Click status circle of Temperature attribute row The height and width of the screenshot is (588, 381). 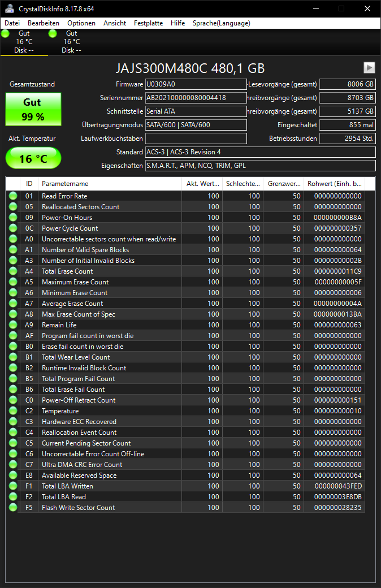tap(13, 410)
